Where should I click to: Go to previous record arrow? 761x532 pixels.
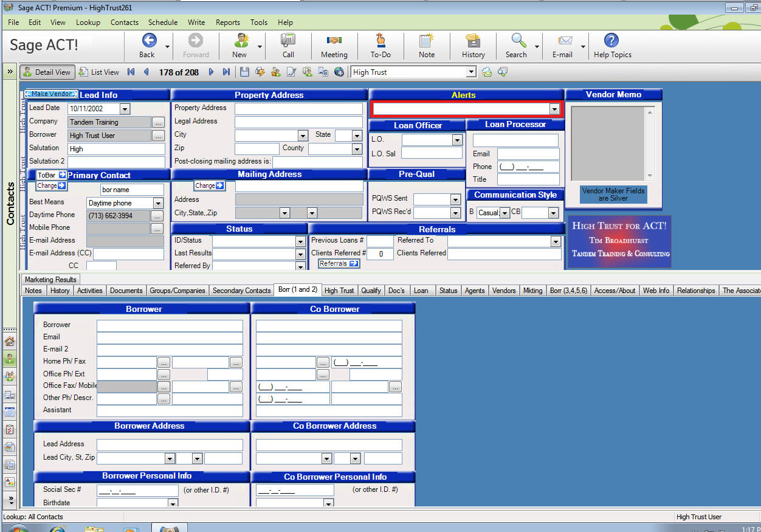tap(146, 72)
